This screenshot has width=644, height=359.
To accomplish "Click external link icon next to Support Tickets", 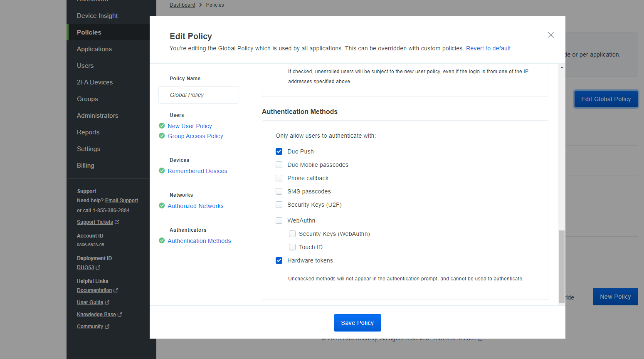I will tap(117, 222).
